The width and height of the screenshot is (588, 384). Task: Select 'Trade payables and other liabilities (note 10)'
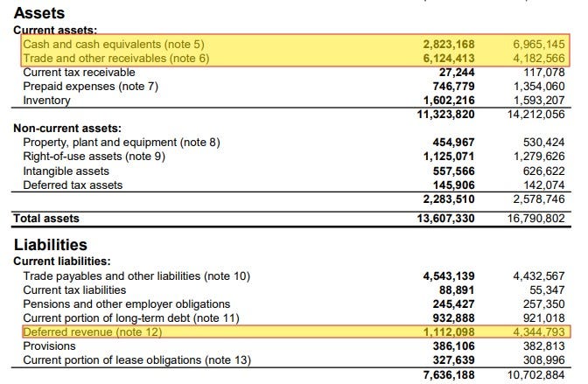(x=136, y=276)
